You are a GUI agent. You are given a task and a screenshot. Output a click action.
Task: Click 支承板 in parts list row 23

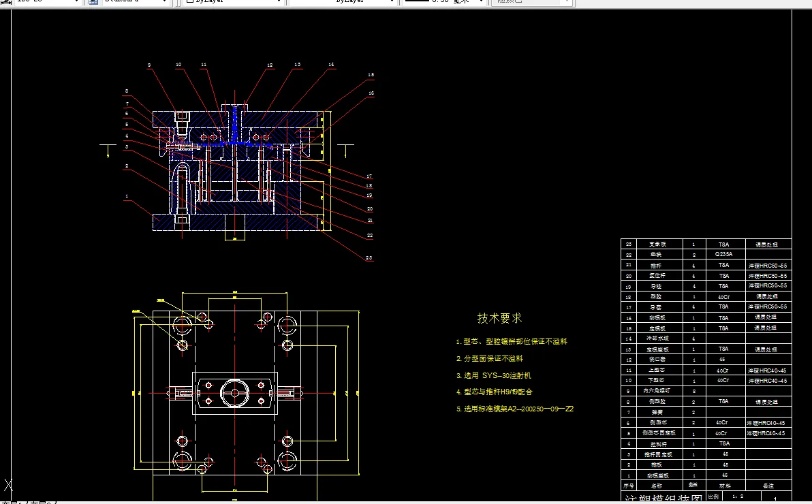(657, 244)
